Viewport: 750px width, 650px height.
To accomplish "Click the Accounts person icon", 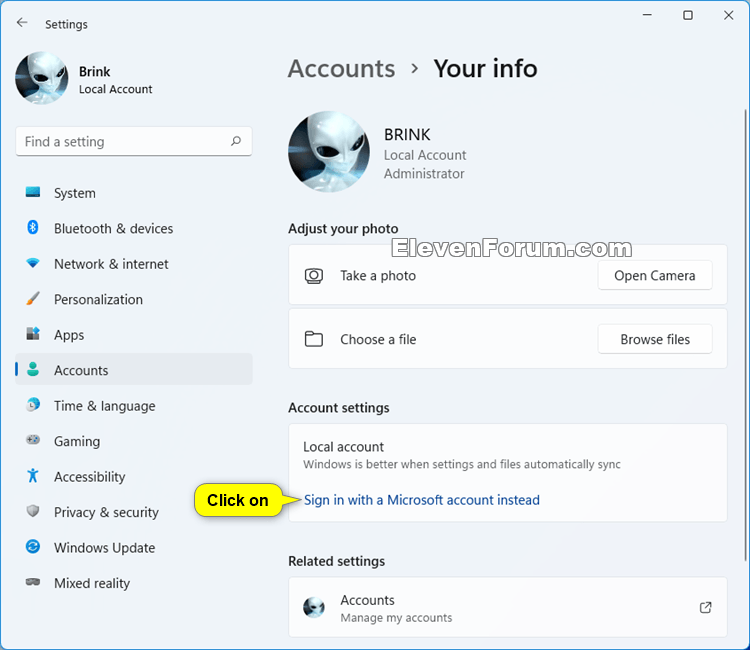I will (x=33, y=369).
